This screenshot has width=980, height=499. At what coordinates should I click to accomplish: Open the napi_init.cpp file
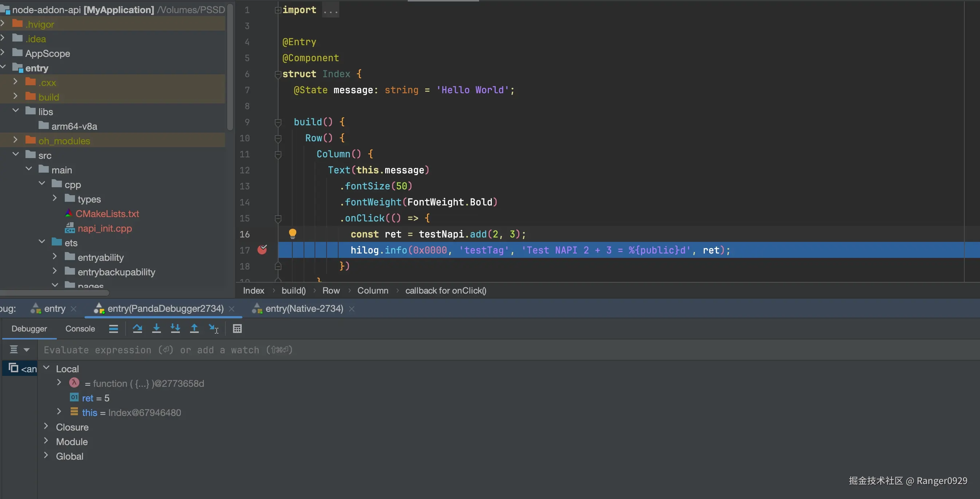[x=104, y=228]
